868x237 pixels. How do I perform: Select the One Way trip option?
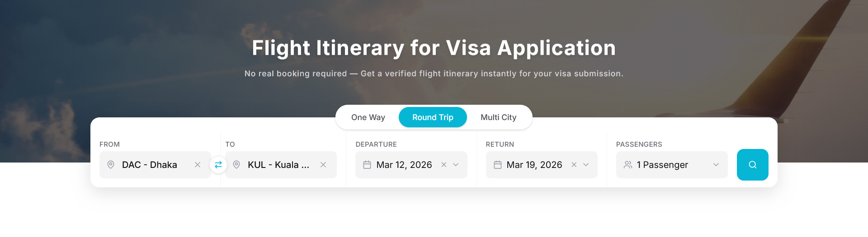pos(368,117)
